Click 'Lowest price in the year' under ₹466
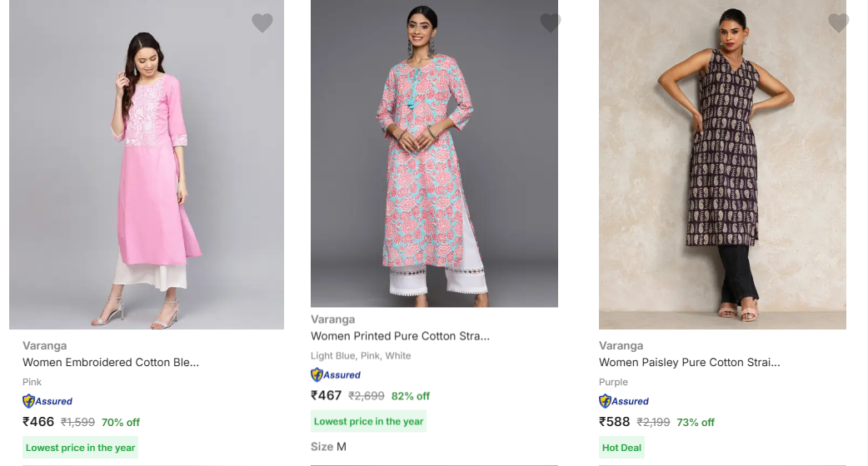Screen dimensions: 868x466 pos(80,448)
